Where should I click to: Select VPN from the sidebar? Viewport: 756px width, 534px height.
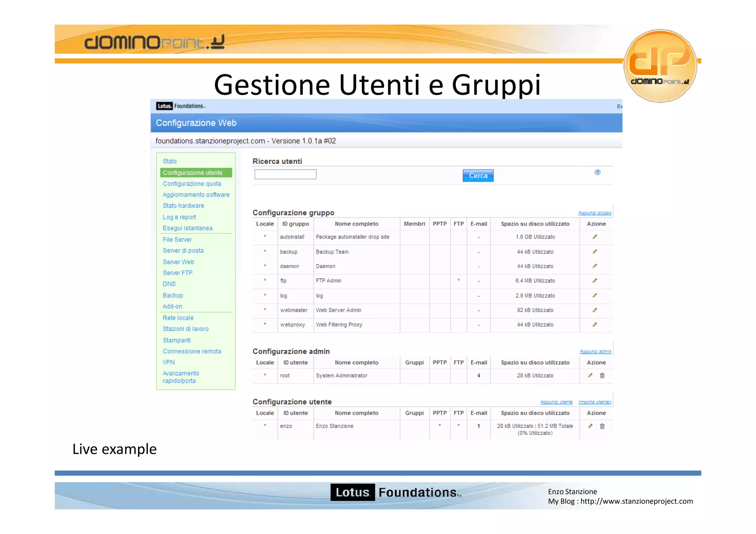(169, 362)
